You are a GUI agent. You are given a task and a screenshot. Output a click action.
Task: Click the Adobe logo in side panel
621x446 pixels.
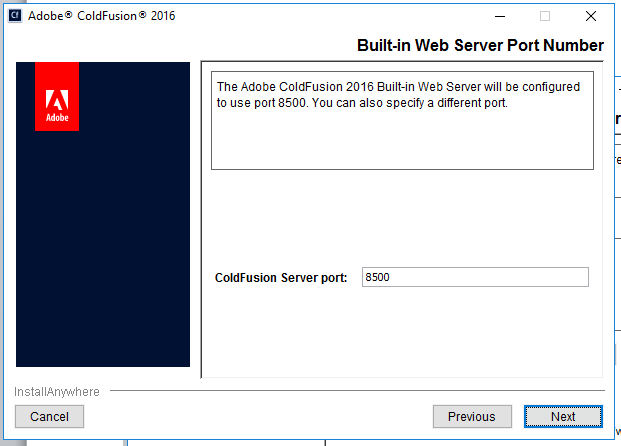(x=57, y=97)
